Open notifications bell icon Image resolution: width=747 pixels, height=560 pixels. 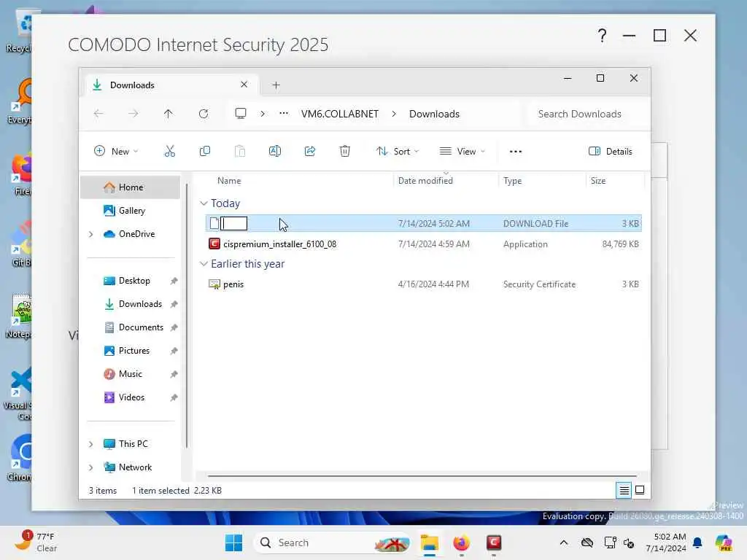697,542
